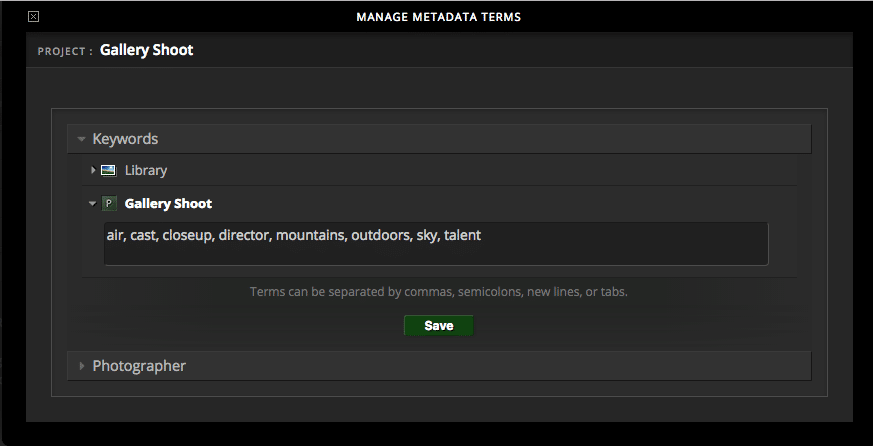This screenshot has height=446, width=873.
Task: Click the Manage Metadata Terms title bar
Action: pos(438,17)
